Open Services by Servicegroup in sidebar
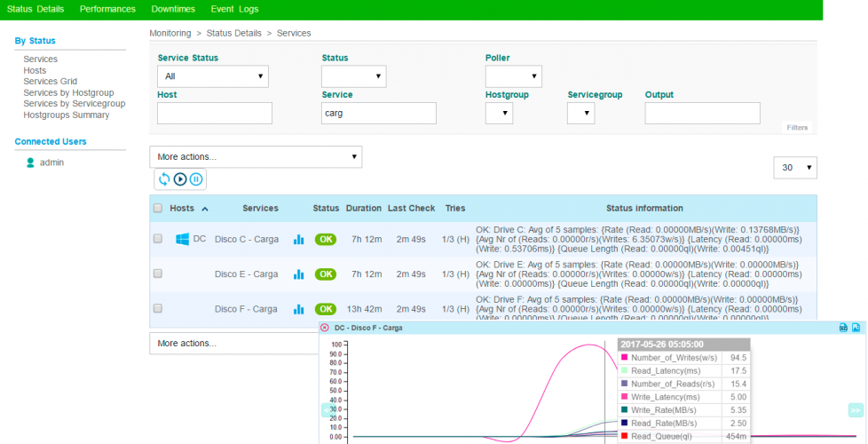 click(75, 104)
